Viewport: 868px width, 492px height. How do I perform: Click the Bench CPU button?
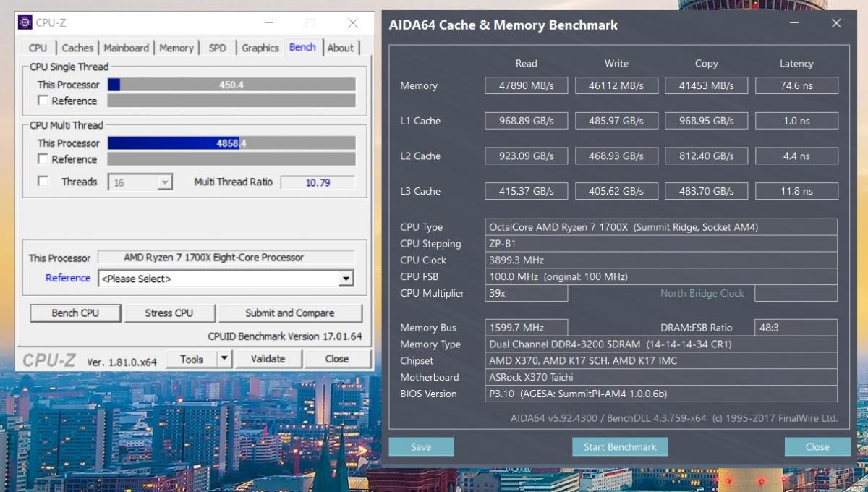pyautogui.click(x=75, y=313)
